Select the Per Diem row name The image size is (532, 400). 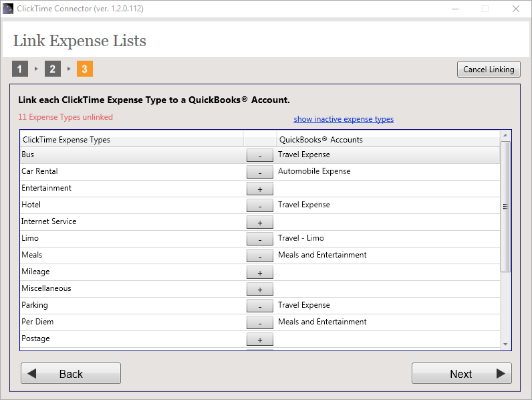[x=37, y=322]
